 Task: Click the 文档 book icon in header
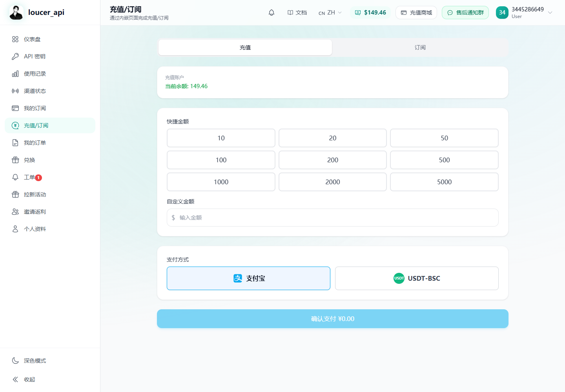pos(290,13)
